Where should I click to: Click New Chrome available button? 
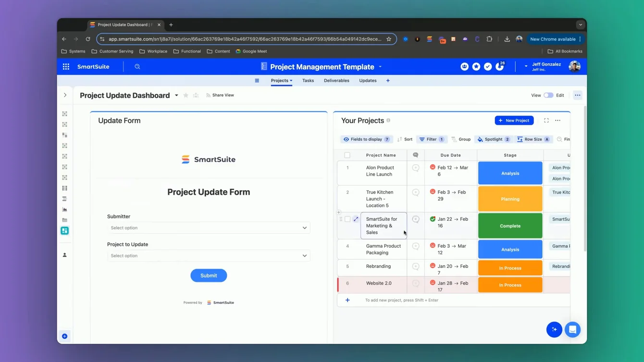(556, 39)
